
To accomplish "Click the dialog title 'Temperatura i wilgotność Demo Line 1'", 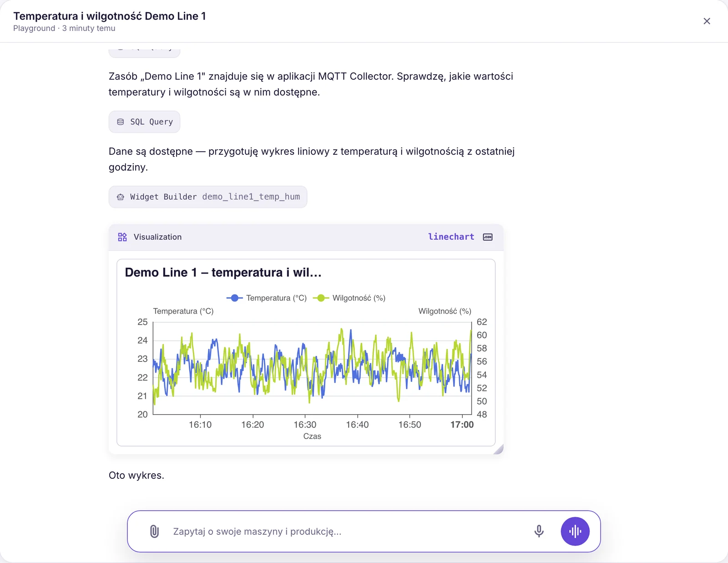I will click(x=110, y=16).
